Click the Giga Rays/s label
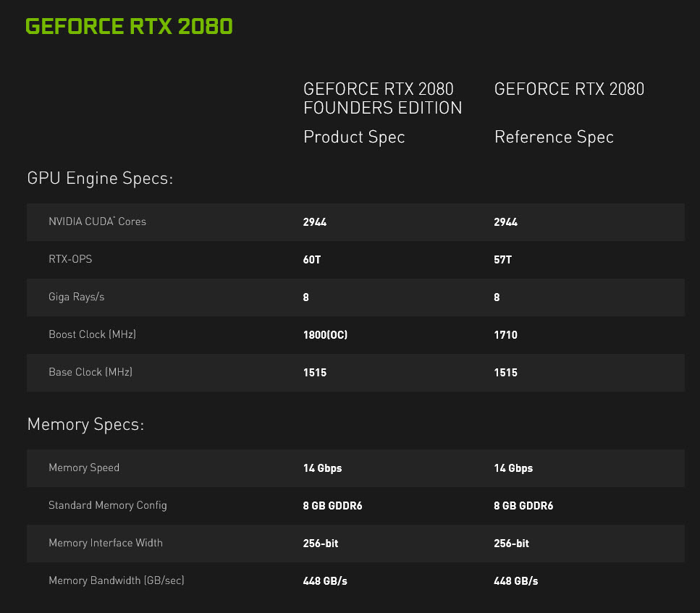This screenshot has height=613, width=700. coord(76,297)
